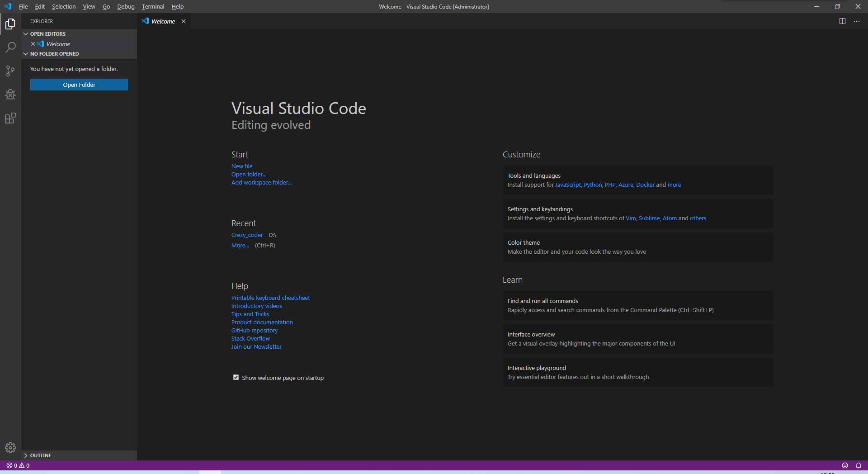This screenshot has height=474, width=868.
Task: Collapse the Open Editors section
Action: [x=79, y=34]
